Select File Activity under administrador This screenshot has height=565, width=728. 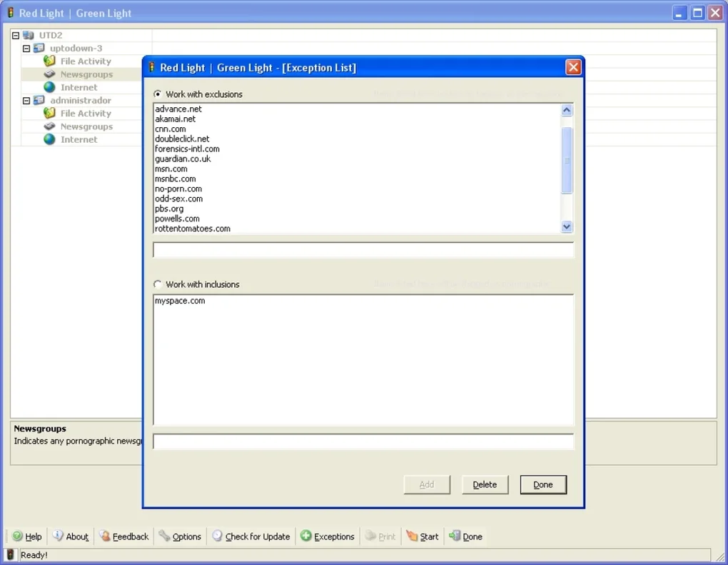coord(86,114)
